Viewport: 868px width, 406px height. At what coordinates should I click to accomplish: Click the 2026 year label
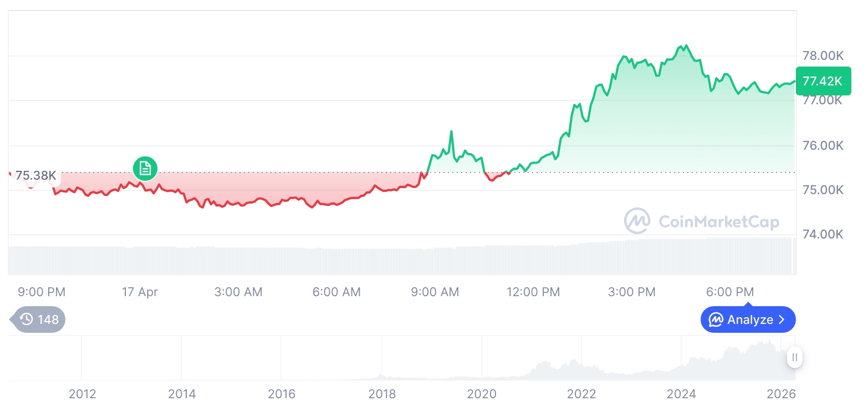(x=781, y=394)
